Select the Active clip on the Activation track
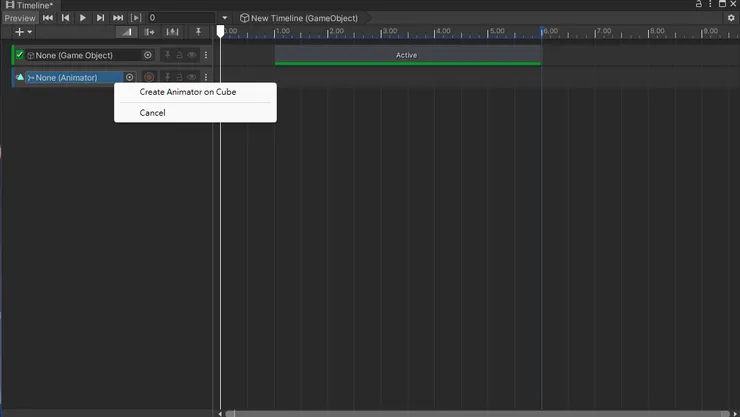Viewport: 740px width, 417px height. tap(408, 55)
